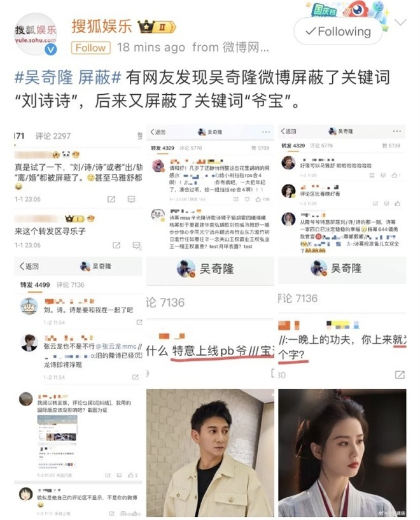Open three-dot menu in top-right screenshot
Image resolution: width=420 pixels, height=520 pixels.
pos(397,131)
